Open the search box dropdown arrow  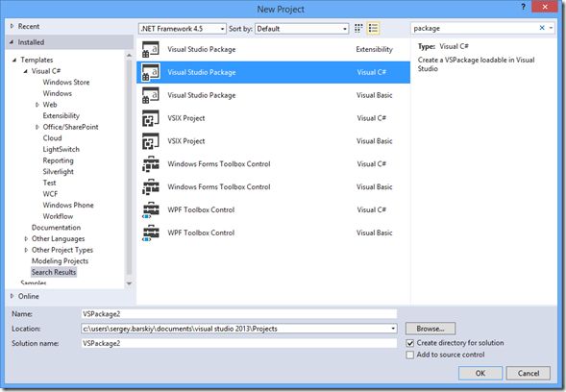[x=552, y=28]
